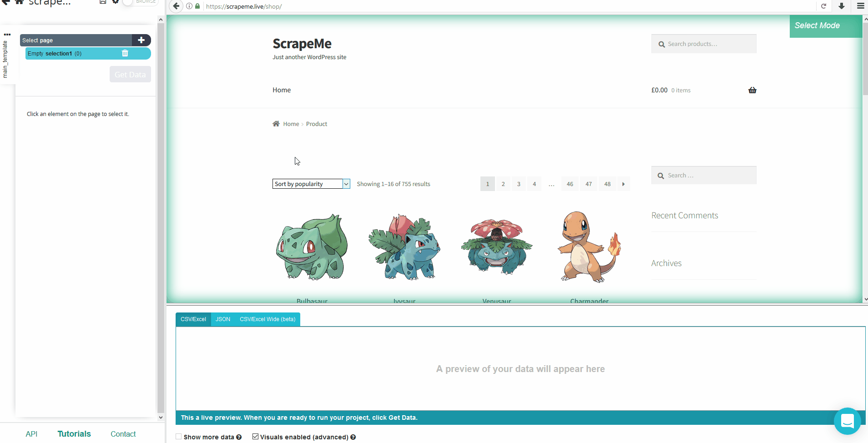Click the ParseHub home icon
The image size is (868, 443).
click(x=19, y=2)
